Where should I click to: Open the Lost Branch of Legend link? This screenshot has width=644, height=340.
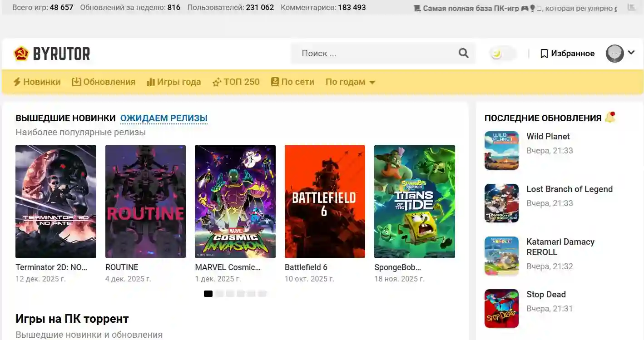(569, 189)
